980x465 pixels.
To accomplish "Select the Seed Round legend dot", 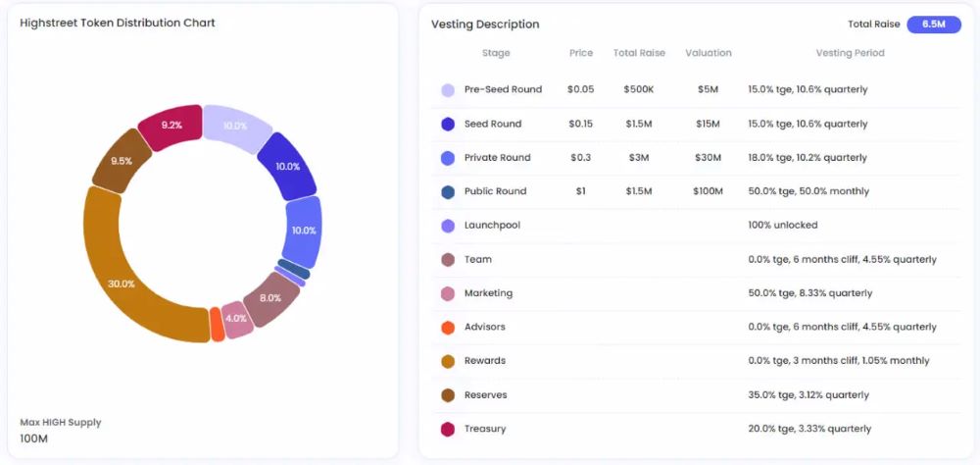I will coord(448,125).
